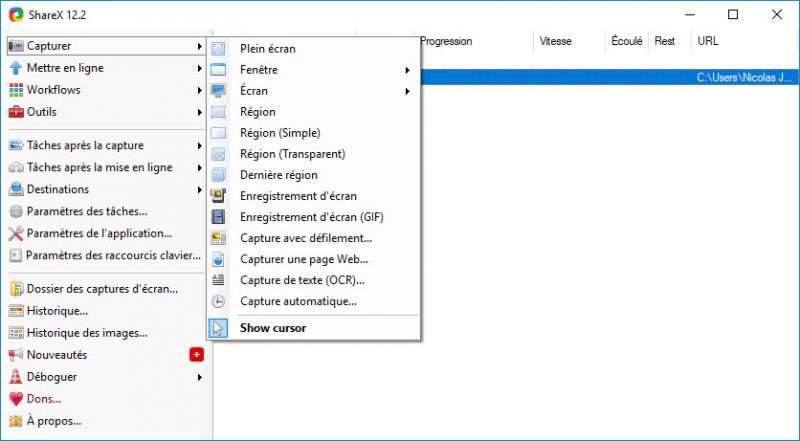Click the ShareX logo in title bar
The image size is (800, 441).
point(16,14)
